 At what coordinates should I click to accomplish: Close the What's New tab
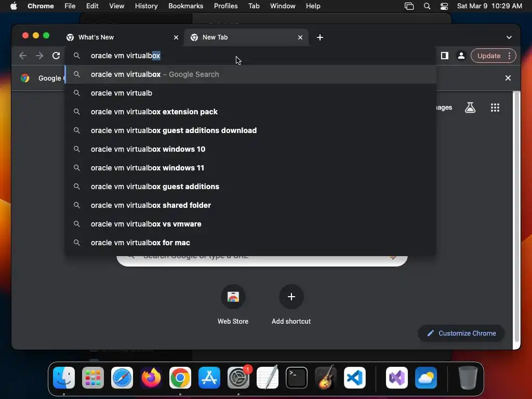(176, 37)
